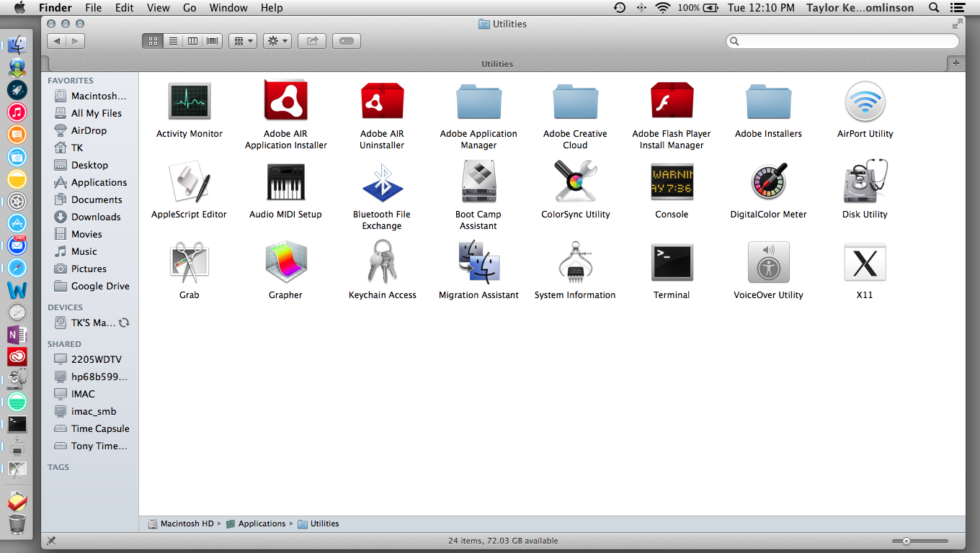The height and width of the screenshot is (553, 980).
Task: Switch to Cover Flow view
Action: click(x=212, y=41)
